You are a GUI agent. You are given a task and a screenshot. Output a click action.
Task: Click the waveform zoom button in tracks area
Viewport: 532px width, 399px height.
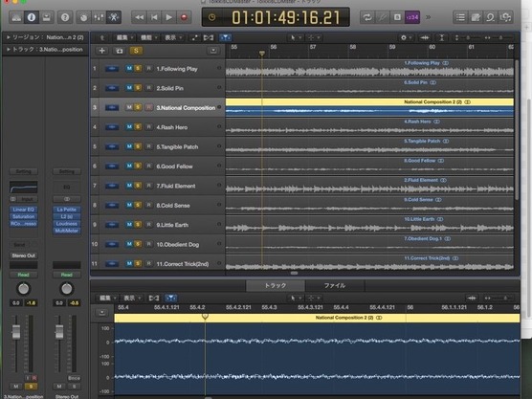(x=425, y=37)
